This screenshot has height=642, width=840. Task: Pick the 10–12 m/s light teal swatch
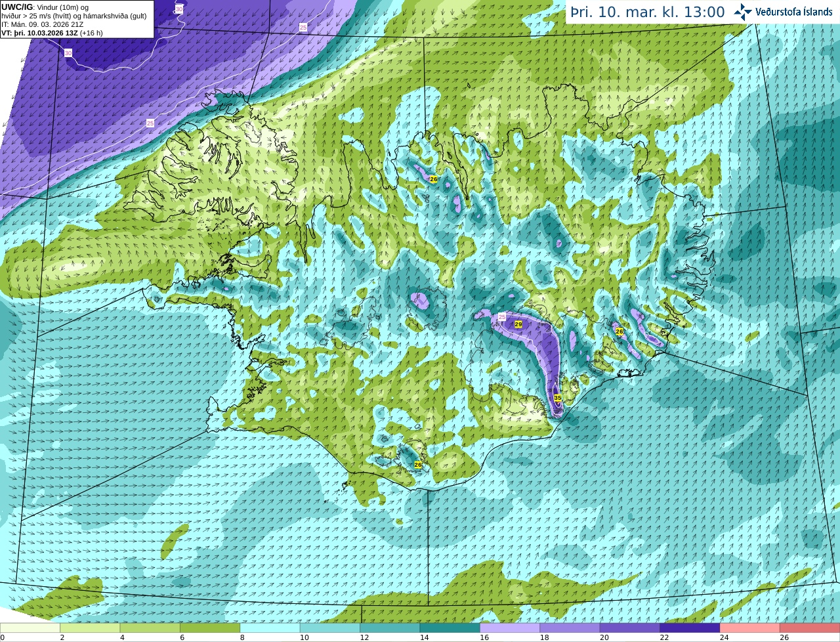tap(330, 628)
